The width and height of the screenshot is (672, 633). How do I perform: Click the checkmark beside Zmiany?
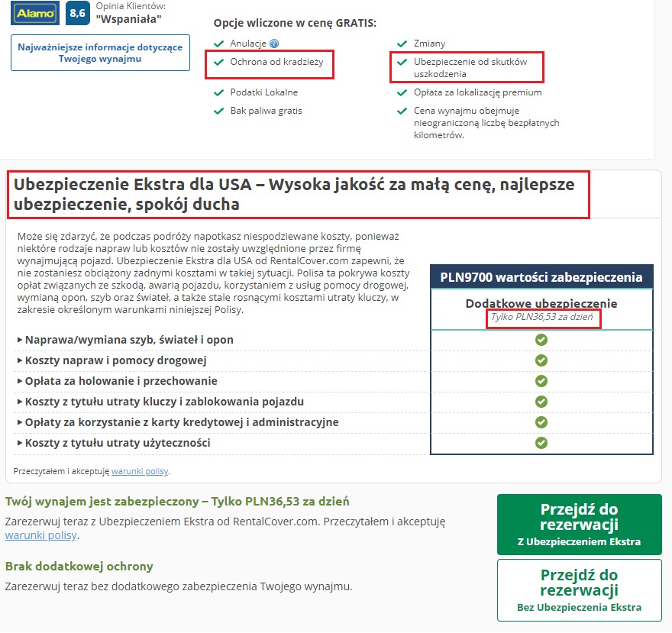pyautogui.click(x=402, y=44)
